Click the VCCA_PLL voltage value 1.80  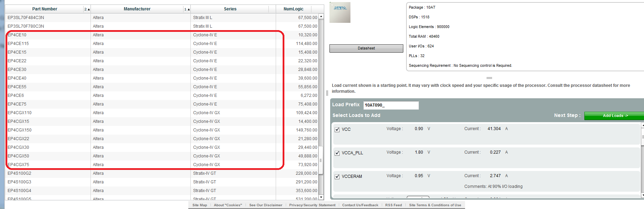click(419, 152)
